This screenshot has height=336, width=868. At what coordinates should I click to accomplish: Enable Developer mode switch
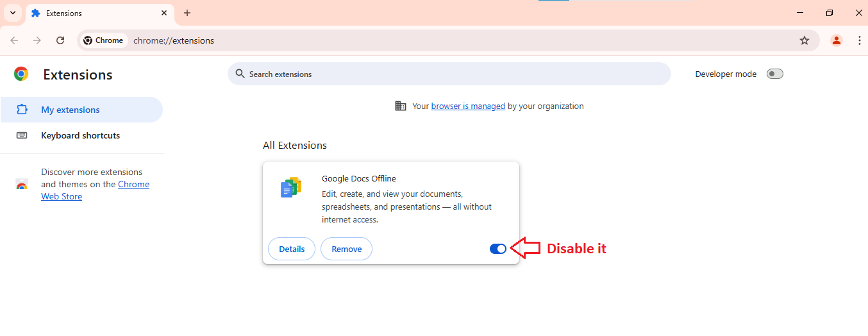(775, 74)
